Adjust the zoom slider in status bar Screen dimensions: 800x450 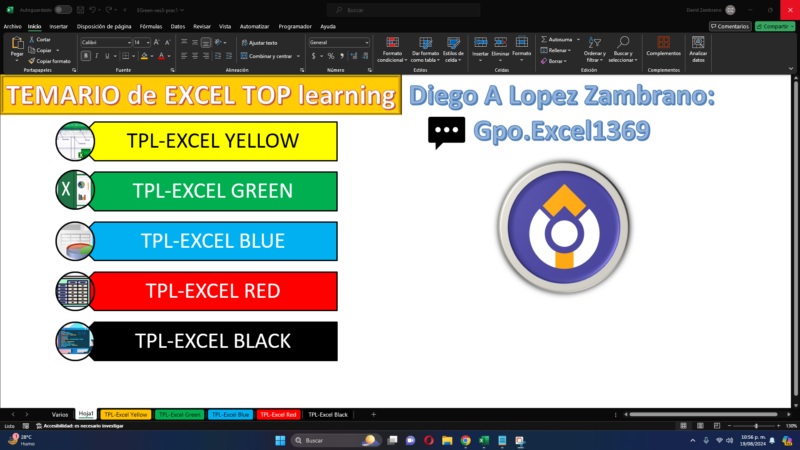756,426
